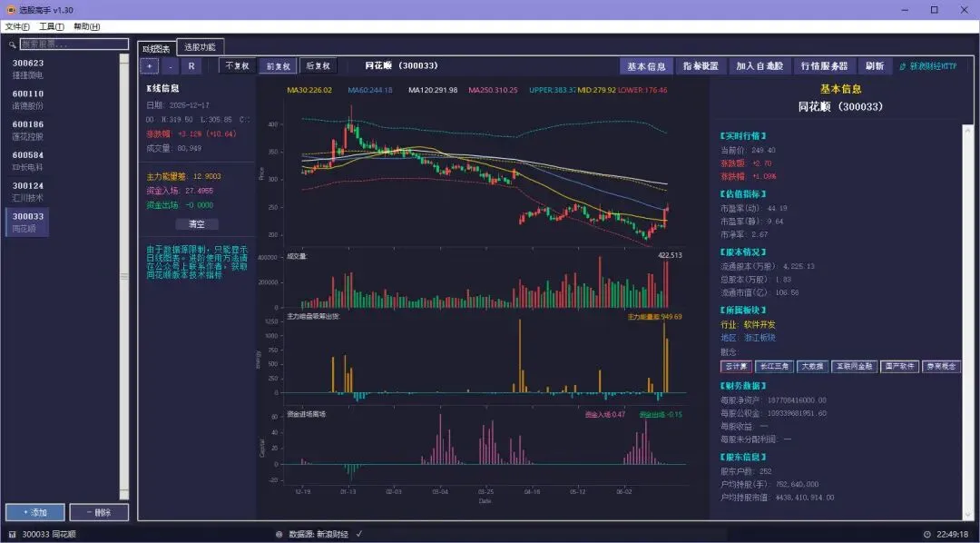Click the MA60 legend label

(370, 90)
